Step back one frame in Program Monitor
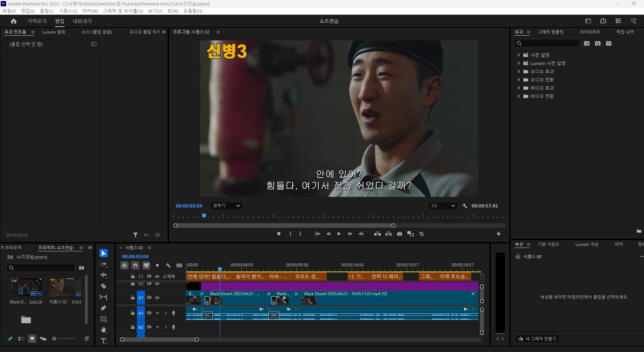 (328, 234)
